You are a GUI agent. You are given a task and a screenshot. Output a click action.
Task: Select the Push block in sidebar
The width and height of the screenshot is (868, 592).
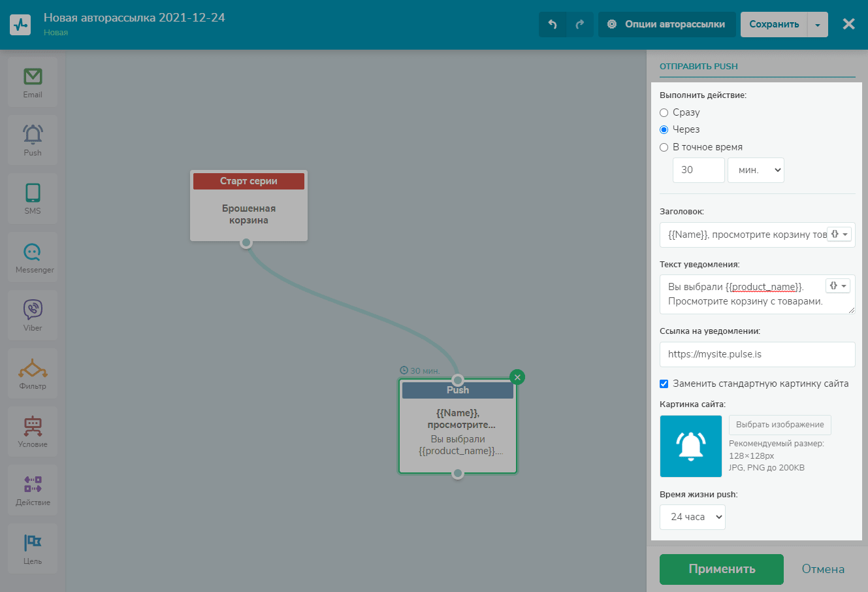(33, 140)
